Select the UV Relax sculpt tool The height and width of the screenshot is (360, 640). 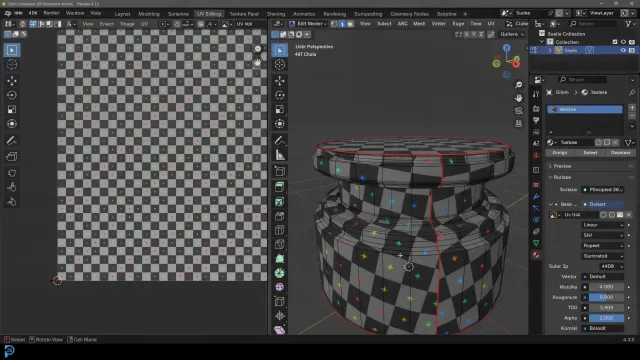click(x=12, y=187)
